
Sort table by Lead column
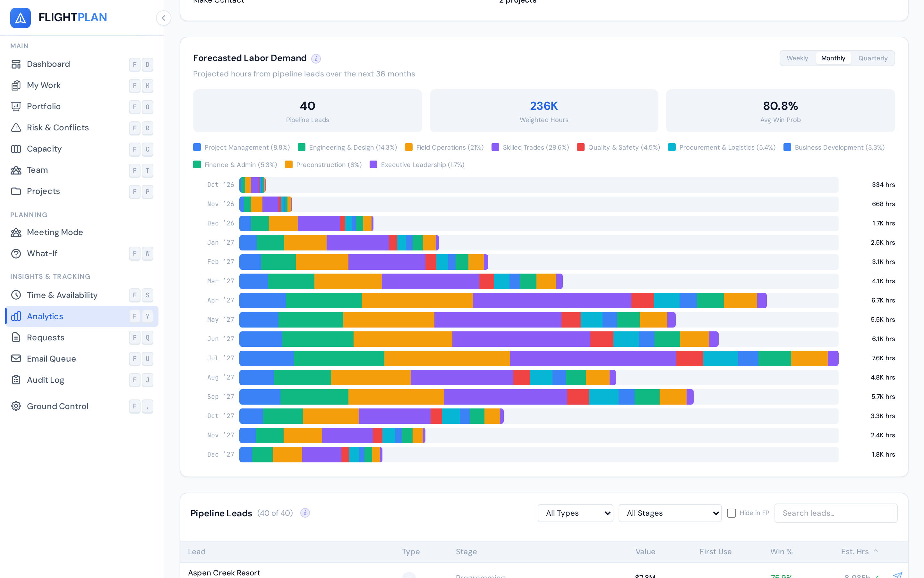click(197, 552)
